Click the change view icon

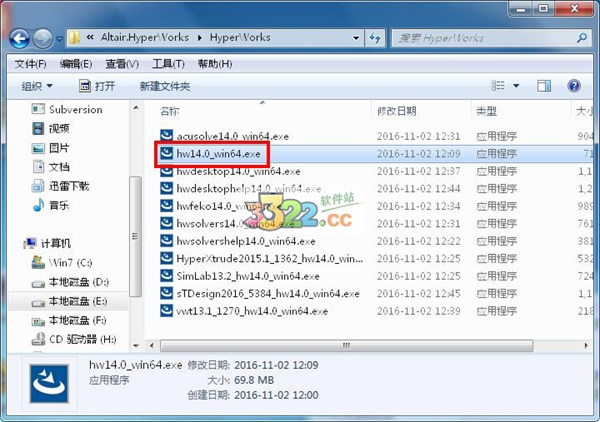point(498,86)
